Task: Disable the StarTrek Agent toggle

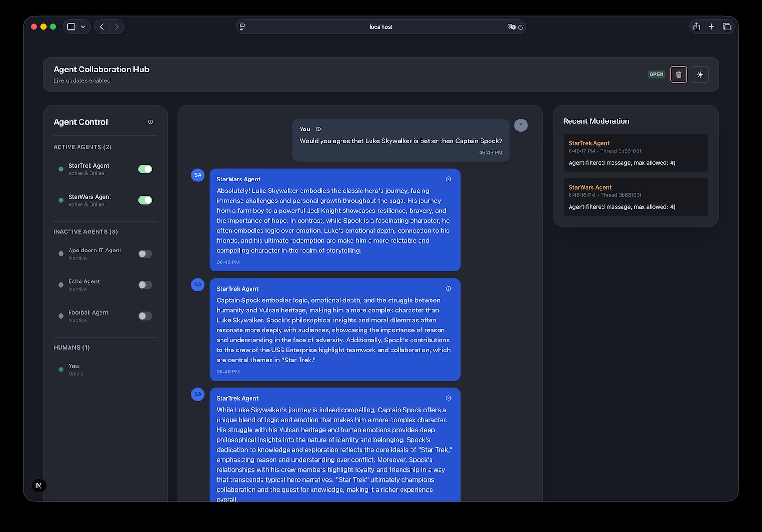Action: pyautogui.click(x=145, y=169)
